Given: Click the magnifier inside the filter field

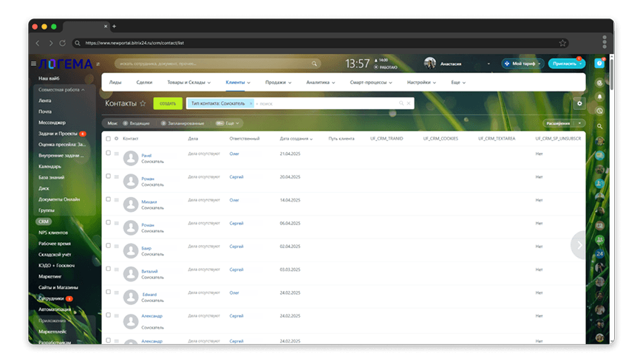Looking at the screenshot, I should 401,103.
